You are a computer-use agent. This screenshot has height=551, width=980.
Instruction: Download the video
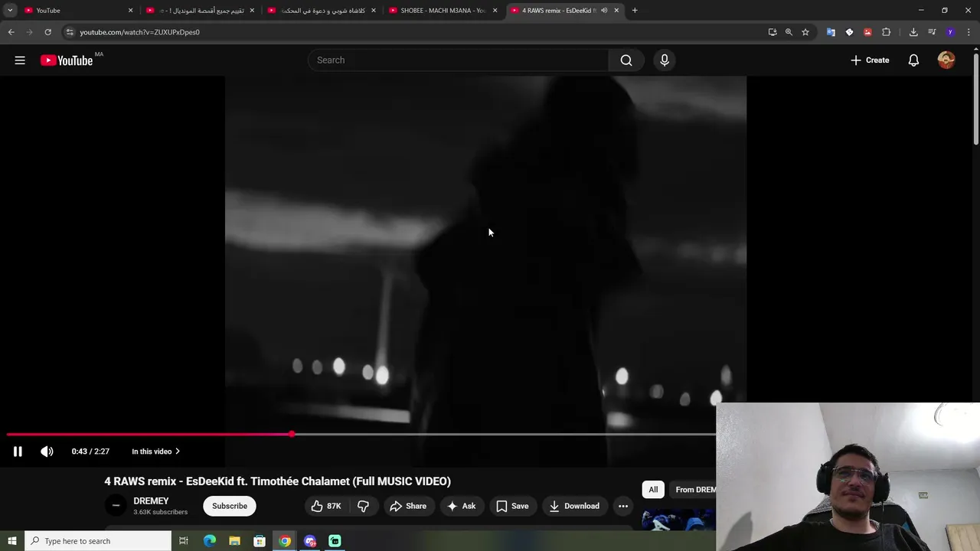(574, 506)
